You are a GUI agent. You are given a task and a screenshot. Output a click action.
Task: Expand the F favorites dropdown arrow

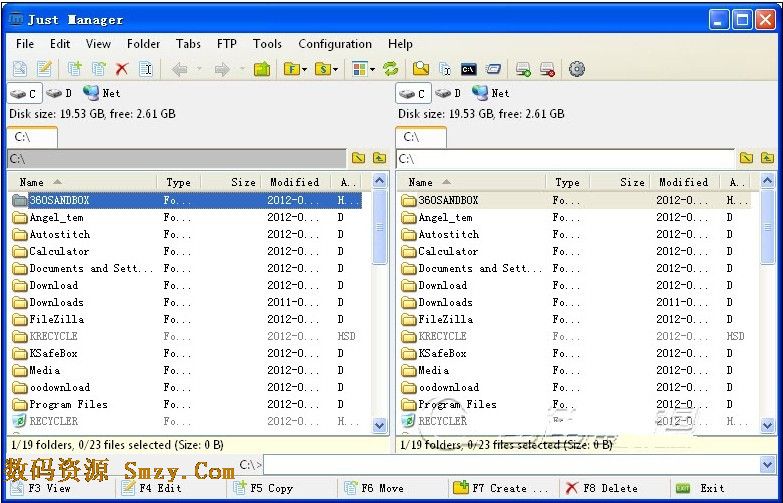(304, 69)
